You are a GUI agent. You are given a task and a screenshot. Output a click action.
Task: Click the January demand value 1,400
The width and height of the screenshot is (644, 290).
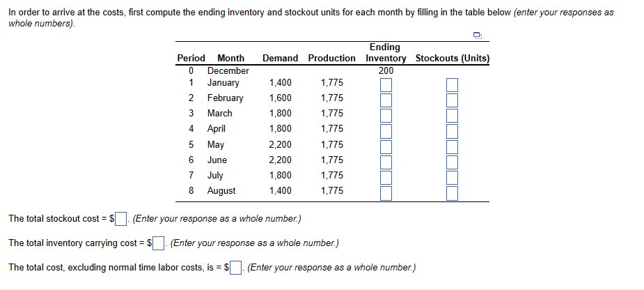click(x=280, y=83)
